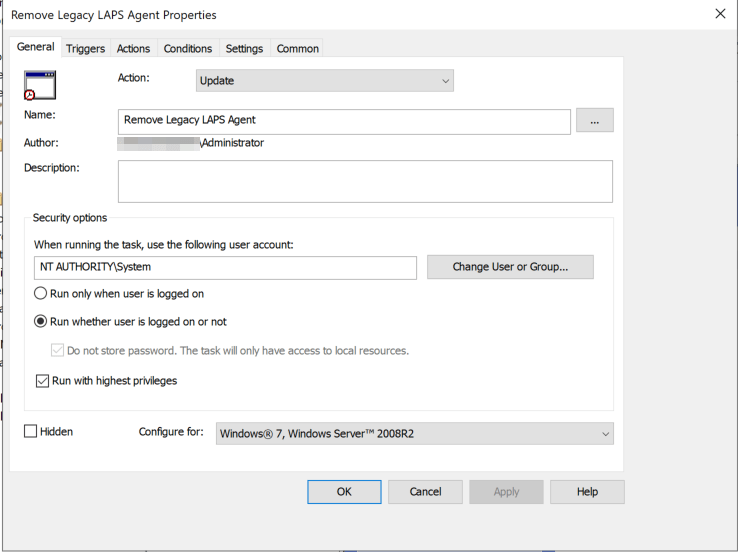738x552 pixels.
Task: Go to the Conditions tab
Action: coord(188,48)
